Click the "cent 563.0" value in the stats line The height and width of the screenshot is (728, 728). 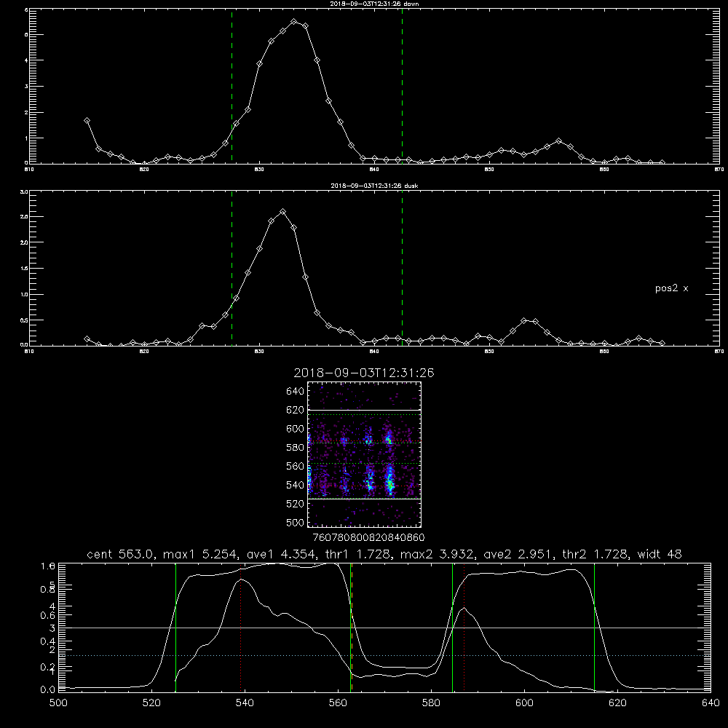click(x=121, y=554)
